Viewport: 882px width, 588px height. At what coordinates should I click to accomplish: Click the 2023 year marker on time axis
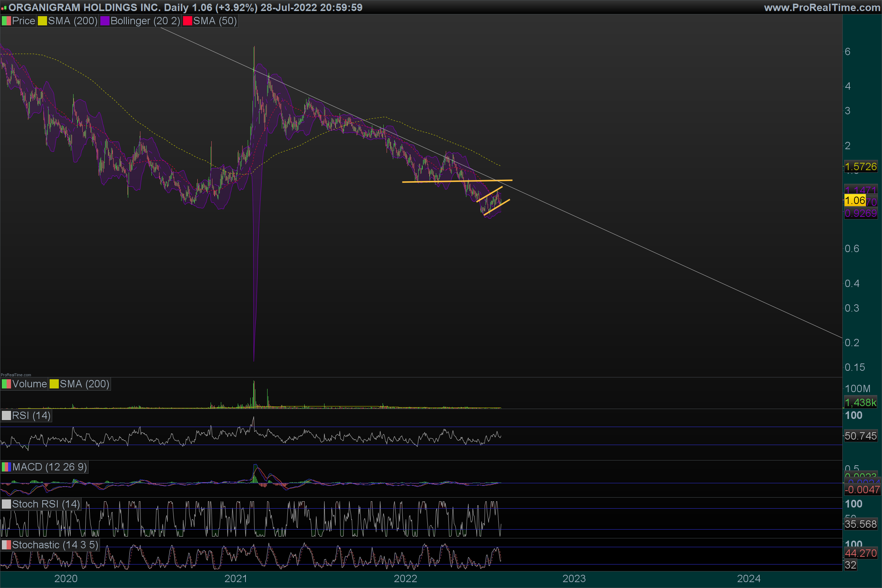pos(574,578)
